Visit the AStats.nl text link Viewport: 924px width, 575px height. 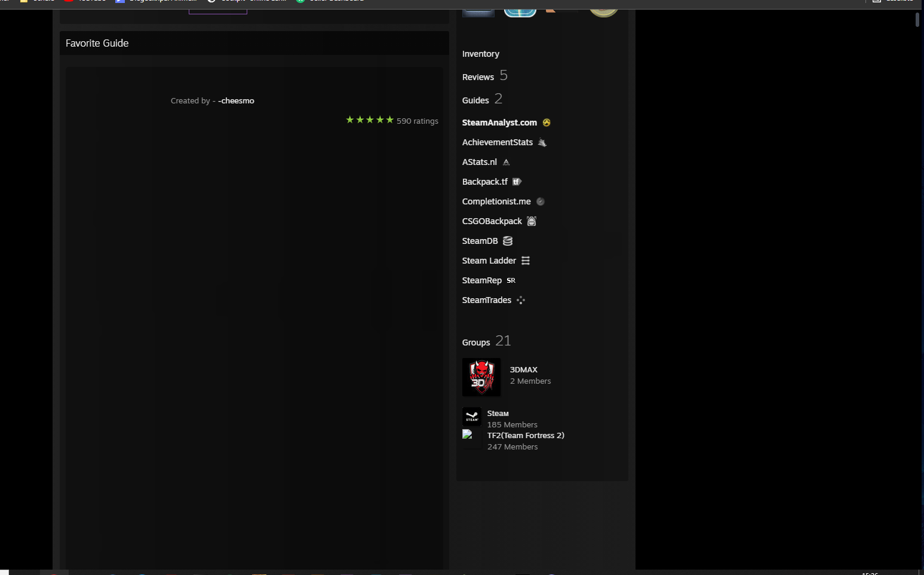[480, 162]
